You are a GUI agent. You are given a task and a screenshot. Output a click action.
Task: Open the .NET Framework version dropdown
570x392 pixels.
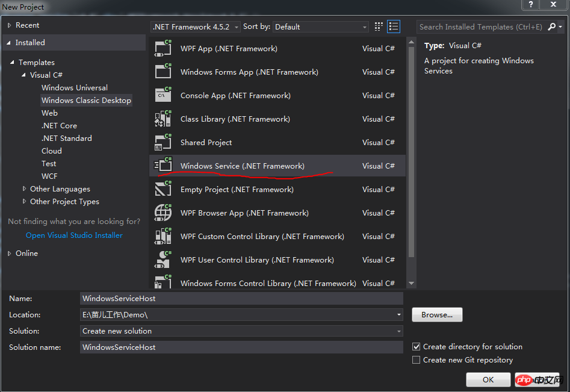[195, 27]
